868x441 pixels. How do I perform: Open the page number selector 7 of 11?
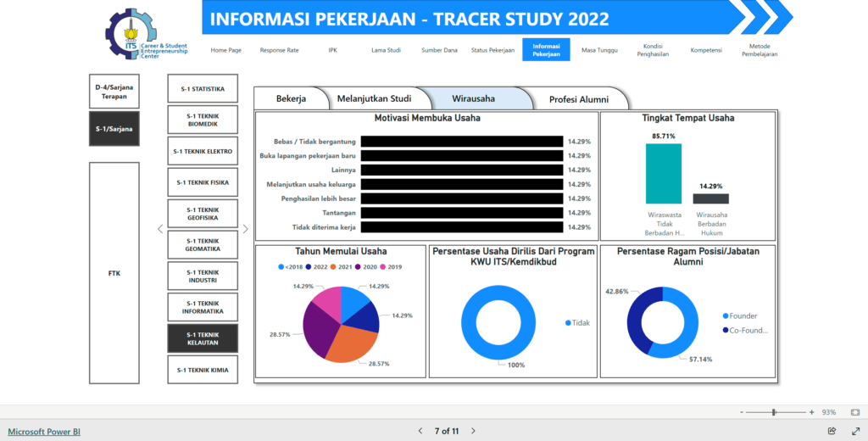tap(446, 431)
